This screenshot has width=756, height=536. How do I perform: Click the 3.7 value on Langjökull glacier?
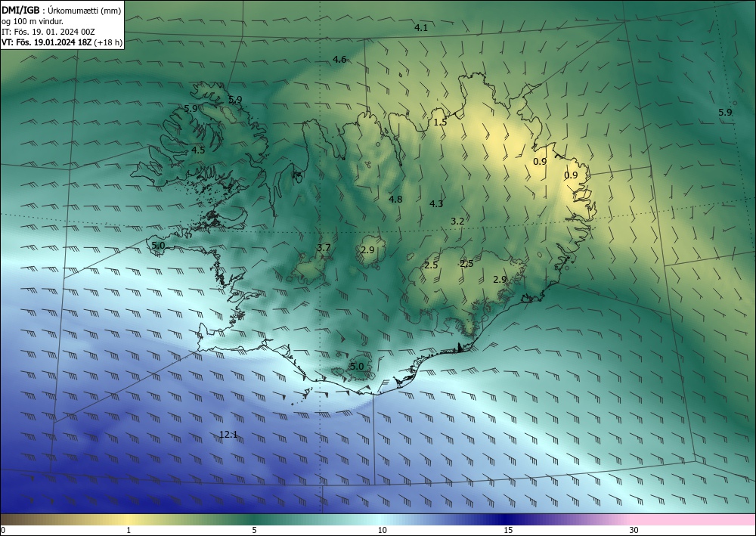click(324, 247)
